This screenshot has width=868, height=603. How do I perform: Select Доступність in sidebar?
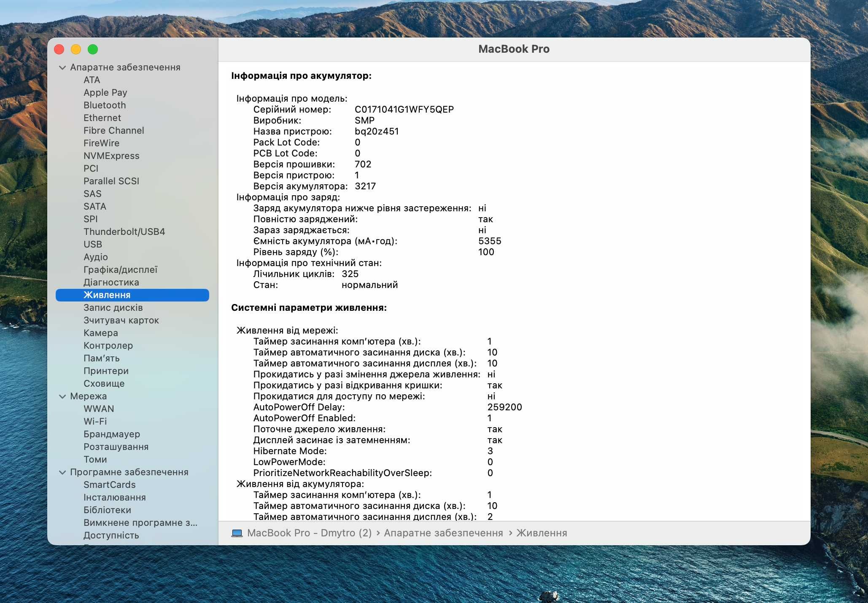point(111,536)
